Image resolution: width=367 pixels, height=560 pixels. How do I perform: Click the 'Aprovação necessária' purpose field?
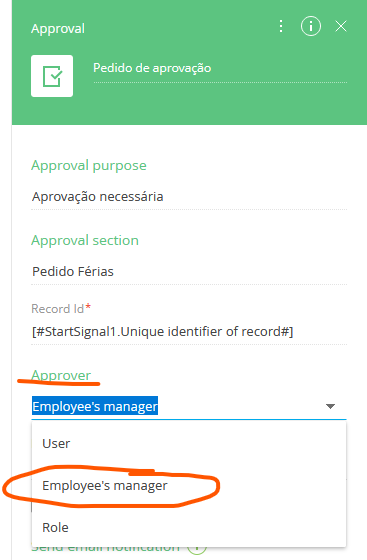coord(189,197)
